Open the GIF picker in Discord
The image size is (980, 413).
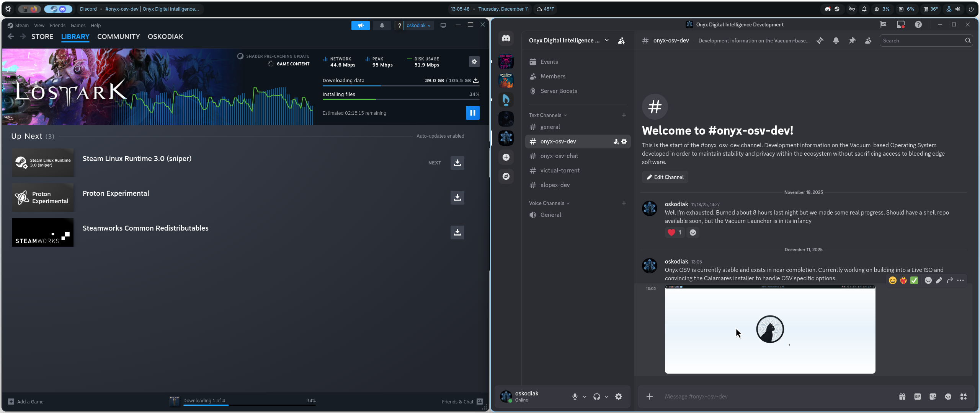917,397
